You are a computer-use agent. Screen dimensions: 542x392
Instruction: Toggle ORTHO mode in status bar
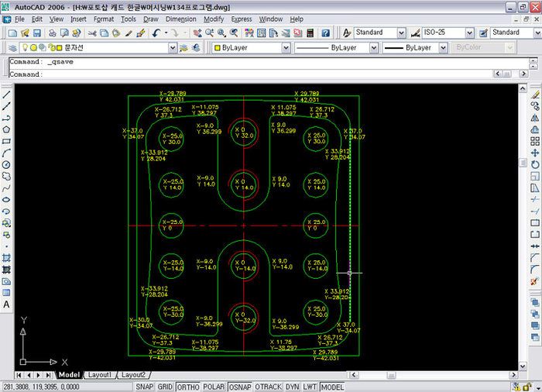[x=188, y=387]
